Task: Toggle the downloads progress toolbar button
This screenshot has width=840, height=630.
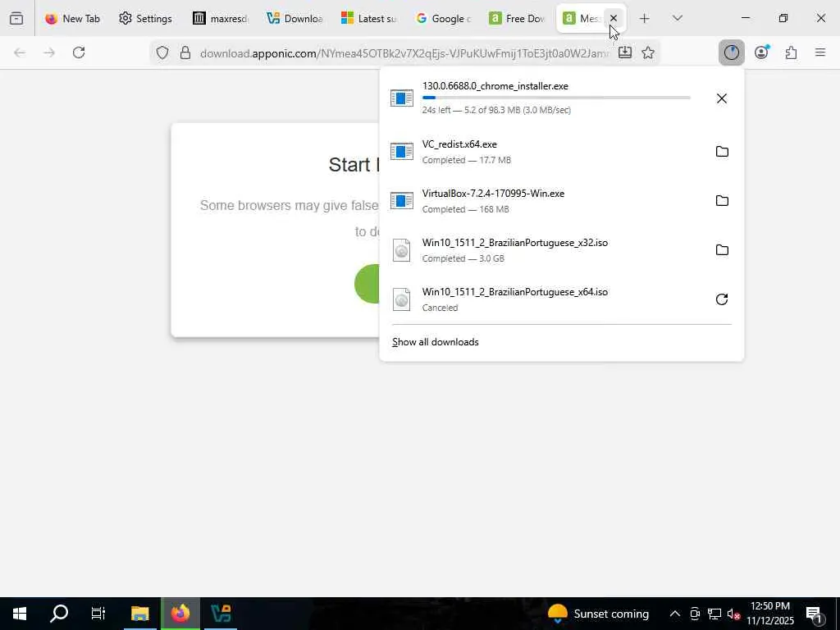Action: click(x=731, y=52)
